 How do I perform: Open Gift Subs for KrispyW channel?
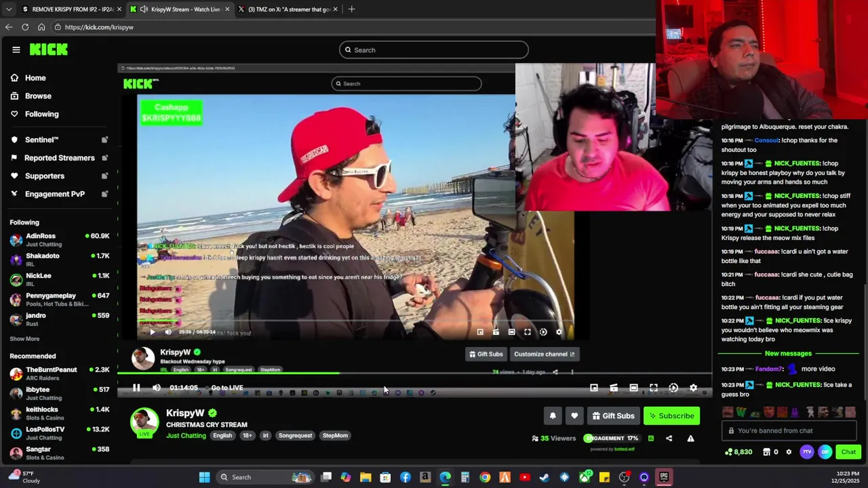pyautogui.click(x=613, y=415)
